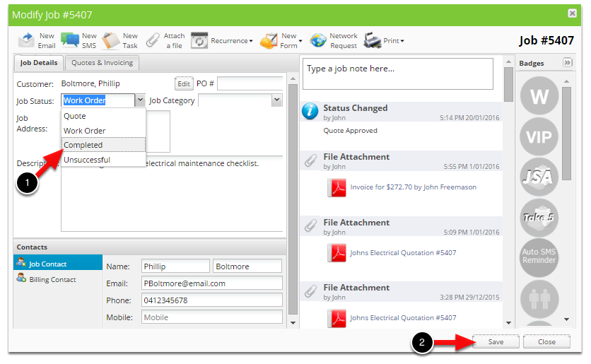Switch to the Job Details tab
This screenshot has width=591, height=364.
point(39,63)
